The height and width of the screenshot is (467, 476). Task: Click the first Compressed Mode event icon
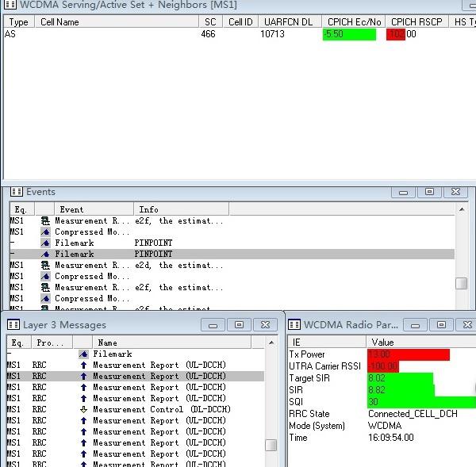[45, 232]
